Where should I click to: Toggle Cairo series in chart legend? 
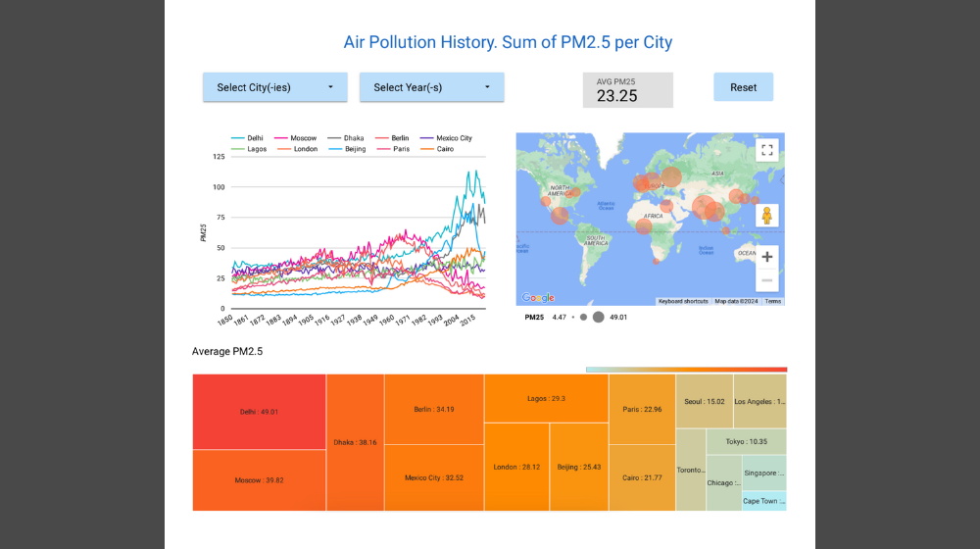click(437, 149)
